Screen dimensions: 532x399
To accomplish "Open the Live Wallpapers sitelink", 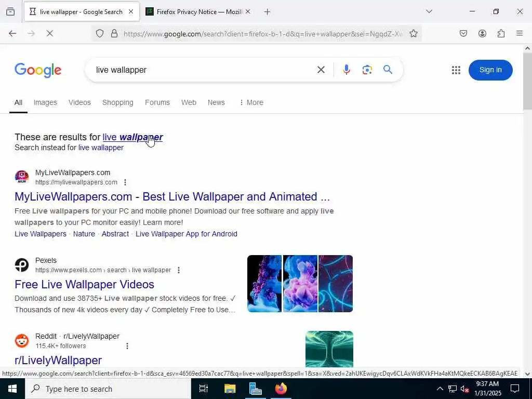I will click(41, 234).
